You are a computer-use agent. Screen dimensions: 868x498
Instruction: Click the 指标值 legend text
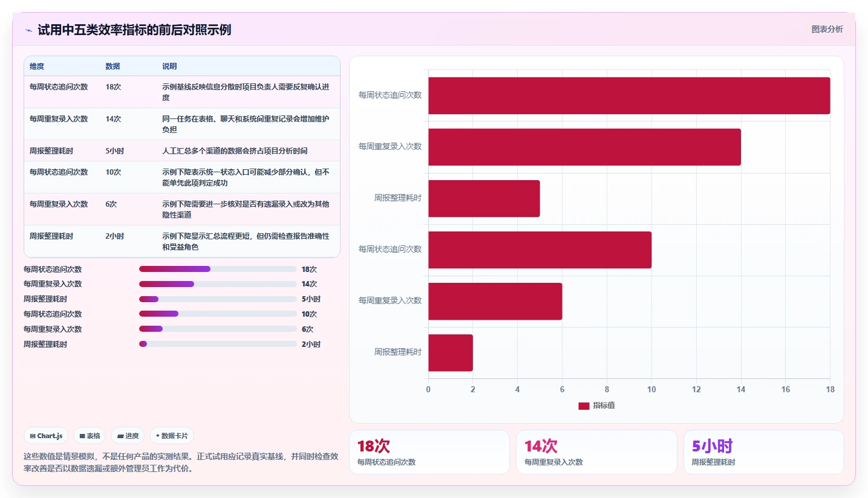click(604, 406)
